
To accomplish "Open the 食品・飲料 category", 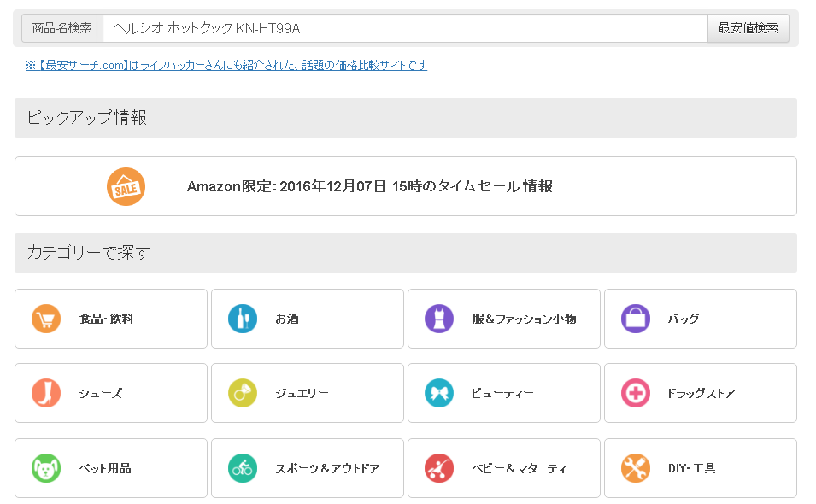I will 111,319.
